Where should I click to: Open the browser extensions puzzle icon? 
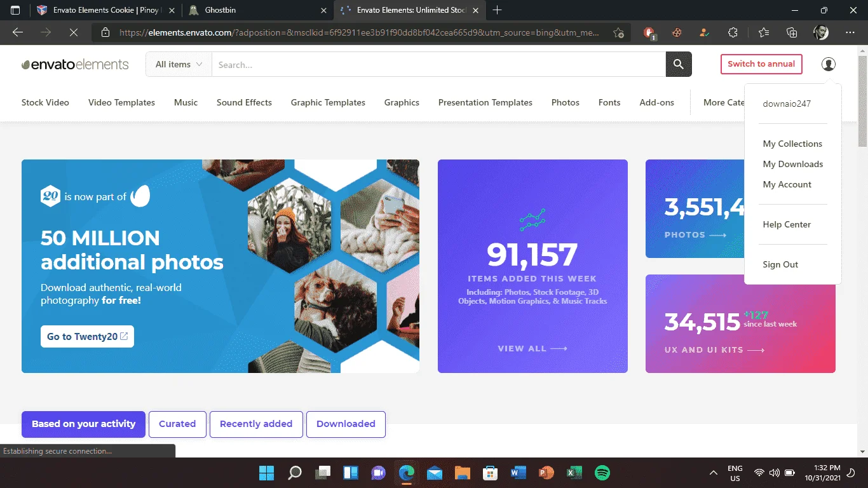[733, 32]
